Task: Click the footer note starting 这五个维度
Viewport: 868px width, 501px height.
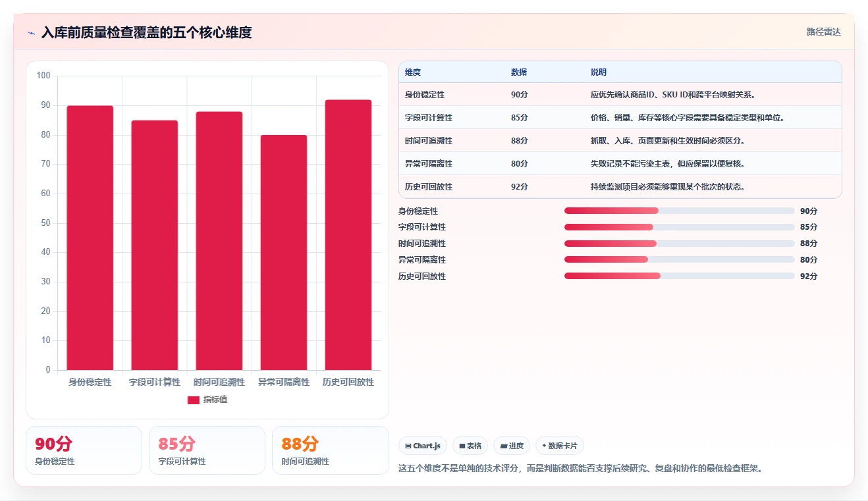Action: coord(580,469)
